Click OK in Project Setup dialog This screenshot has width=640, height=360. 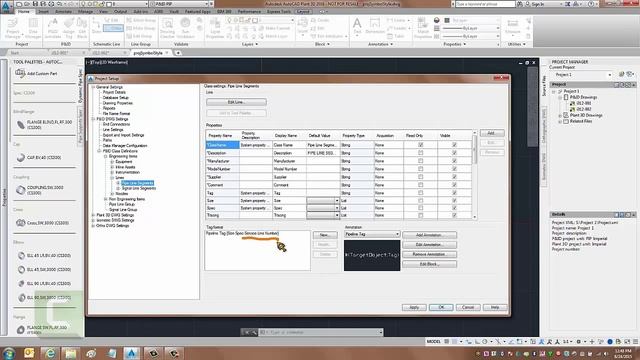(x=441, y=307)
